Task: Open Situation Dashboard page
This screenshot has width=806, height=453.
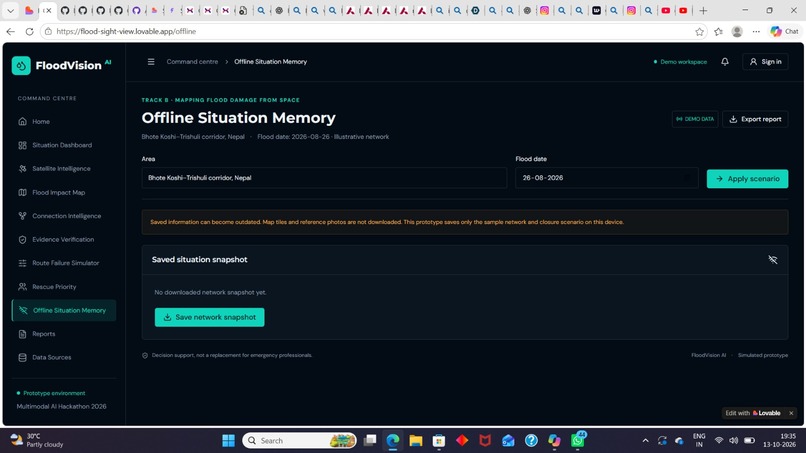Action: [63, 145]
